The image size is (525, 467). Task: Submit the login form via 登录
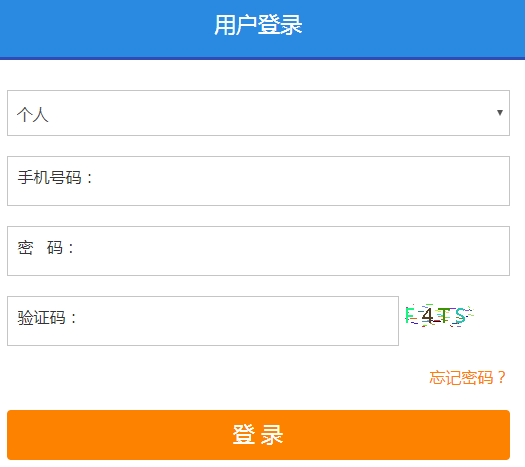tap(258, 435)
